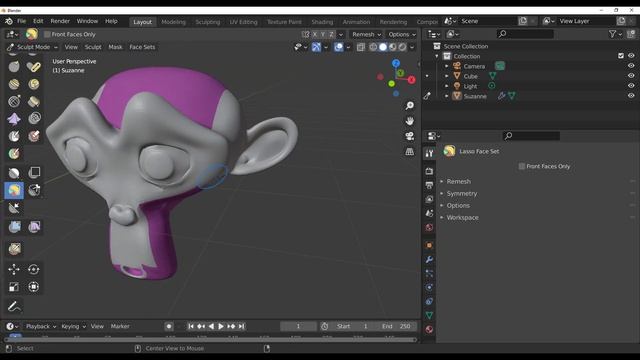Select the Mesh Filter tool
The width and height of the screenshot is (640, 360).
[14, 227]
